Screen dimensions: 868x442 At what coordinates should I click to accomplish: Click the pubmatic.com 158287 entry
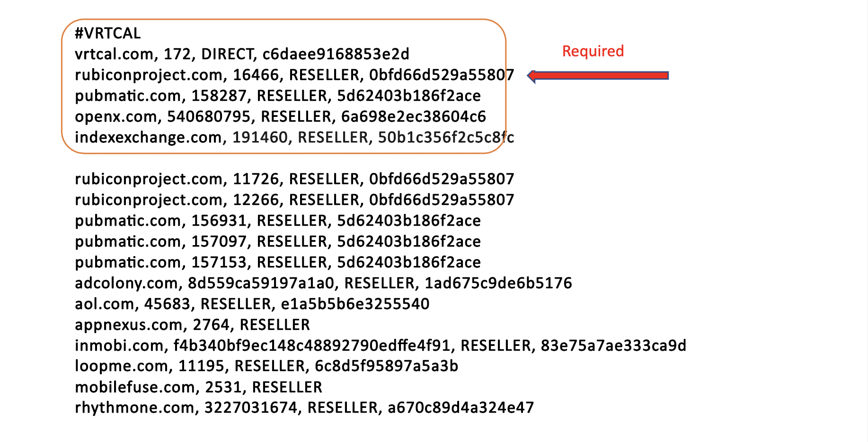[277, 96]
